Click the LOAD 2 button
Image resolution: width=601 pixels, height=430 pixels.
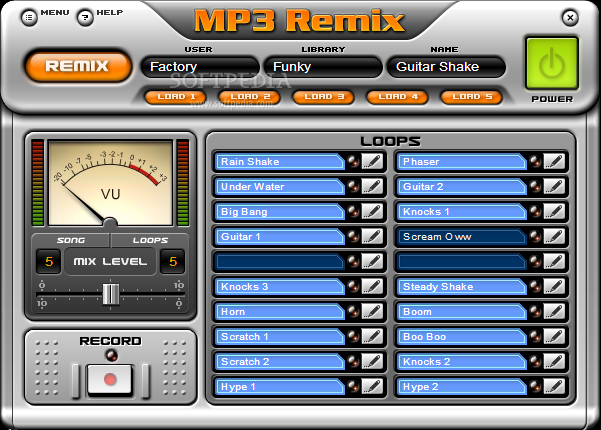250,97
